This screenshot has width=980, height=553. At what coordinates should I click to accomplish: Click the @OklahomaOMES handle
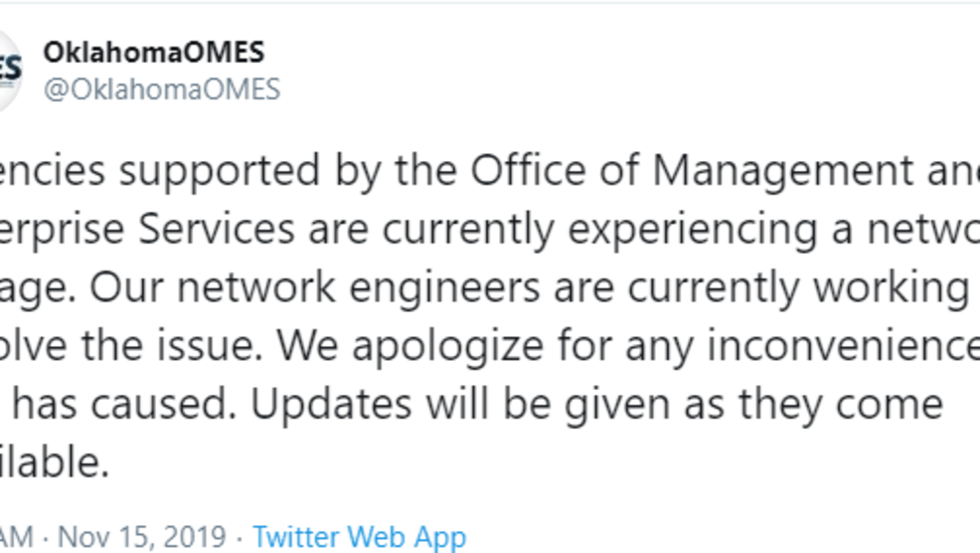pyautogui.click(x=161, y=90)
